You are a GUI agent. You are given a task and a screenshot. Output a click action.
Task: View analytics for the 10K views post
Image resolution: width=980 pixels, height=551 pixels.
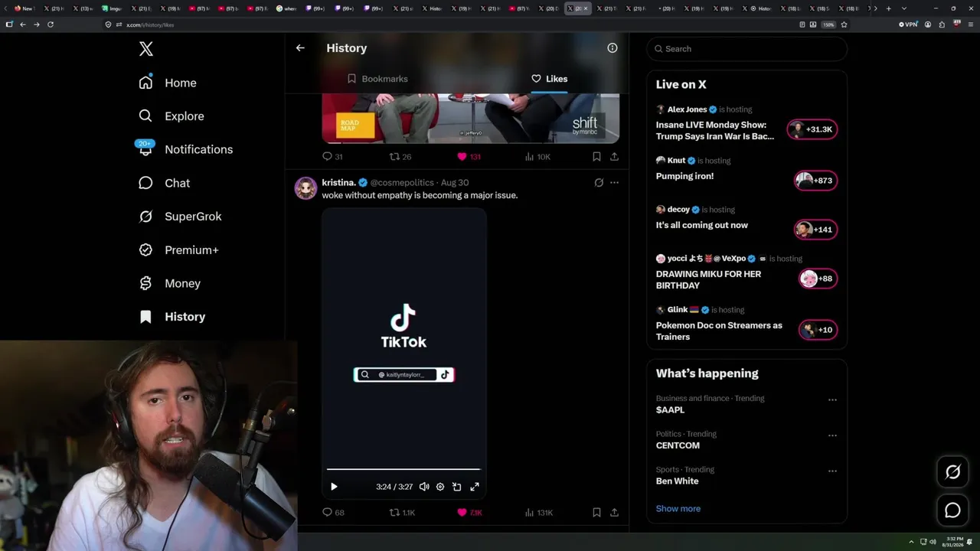(537, 157)
